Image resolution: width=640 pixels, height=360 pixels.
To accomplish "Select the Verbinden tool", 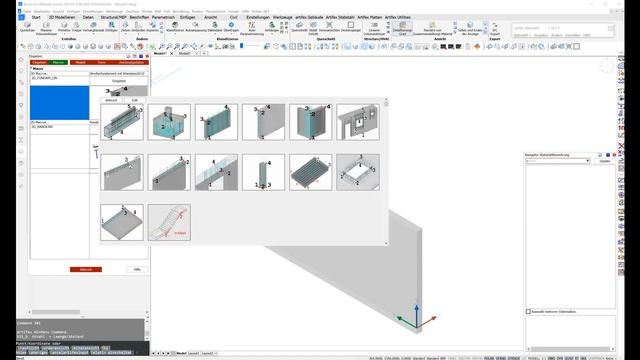I will (138, 27).
